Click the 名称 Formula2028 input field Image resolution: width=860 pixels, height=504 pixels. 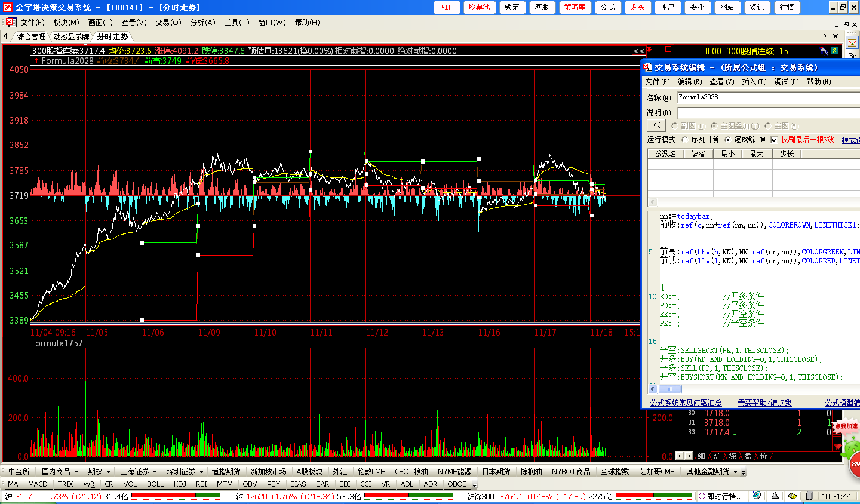tap(769, 97)
